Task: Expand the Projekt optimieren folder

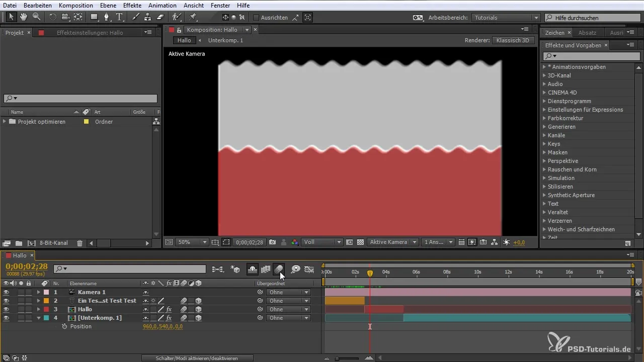Action: (x=5, y=122)
